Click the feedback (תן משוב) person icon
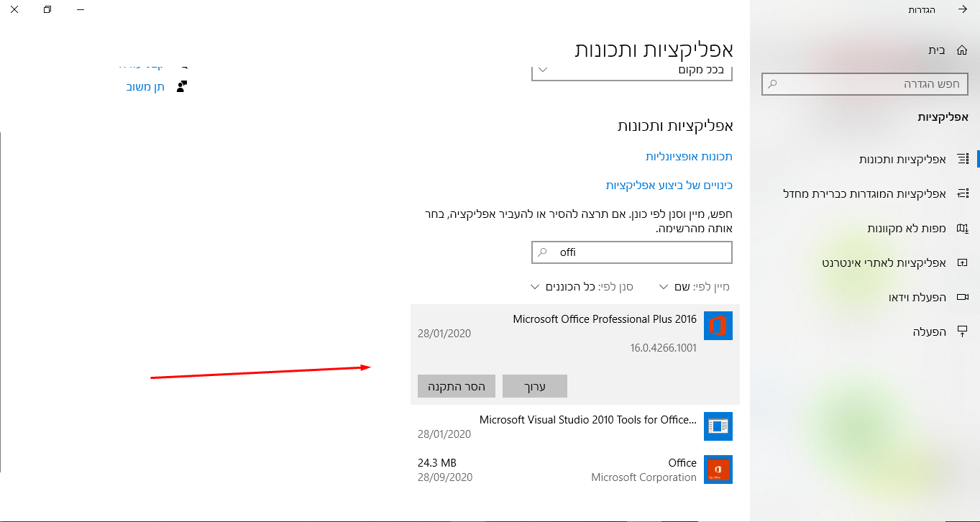 click(x=181, y=86)
